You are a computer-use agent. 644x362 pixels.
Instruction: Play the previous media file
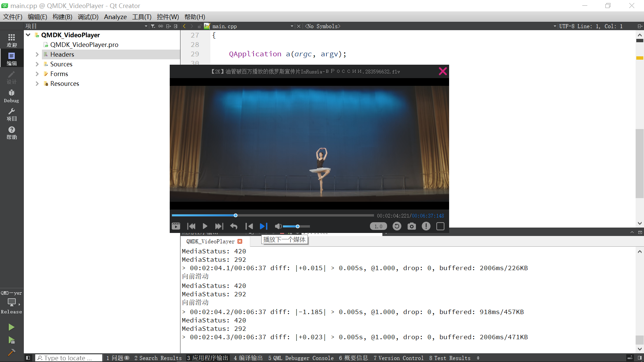coord(249,226)
